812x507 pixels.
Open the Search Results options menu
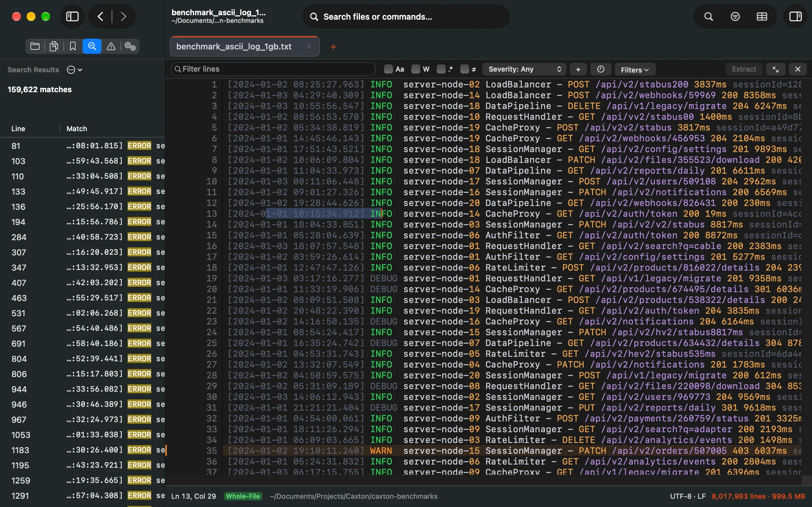[75, 70]
